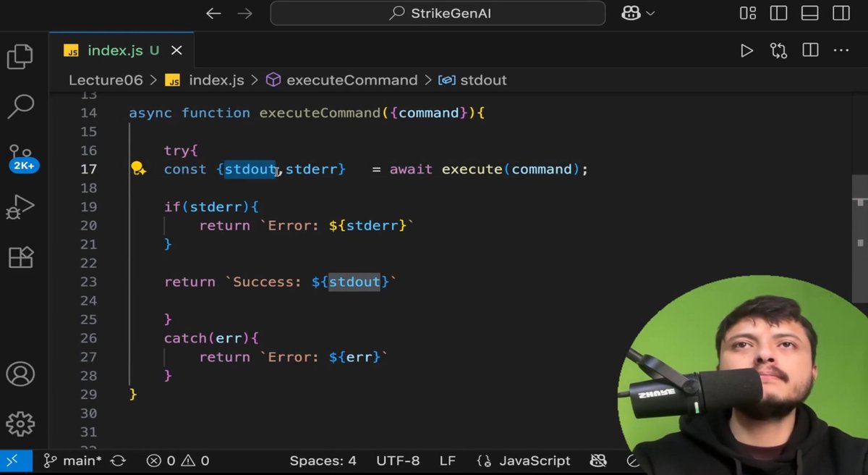Open Manage settings gear

(x=20, y=424)
